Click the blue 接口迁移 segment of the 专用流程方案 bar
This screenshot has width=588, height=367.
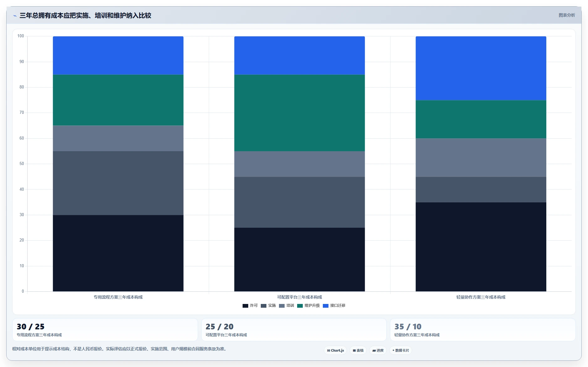pos(118,56)
